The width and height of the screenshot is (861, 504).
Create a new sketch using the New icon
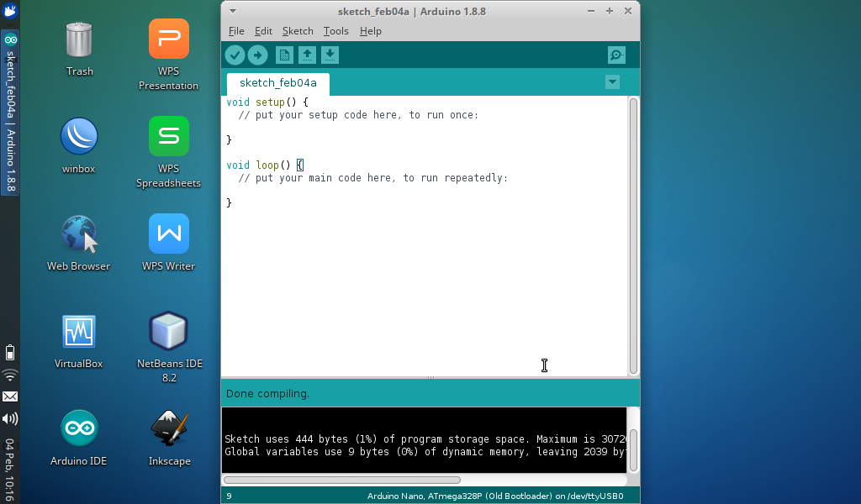click(x=284, y=54)
